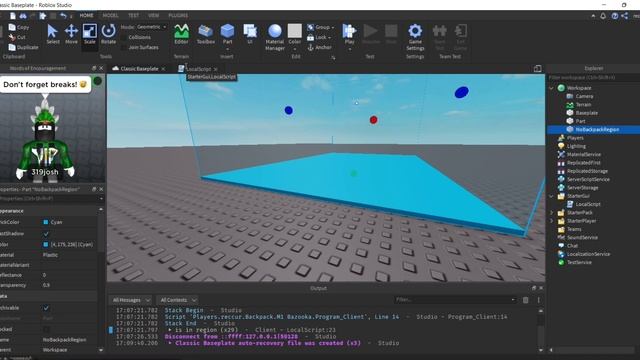Image resolution: width=640 pixels, height=360 pixels.
Task: Click the trash icon to clear Output
Action: click(526, 300)
